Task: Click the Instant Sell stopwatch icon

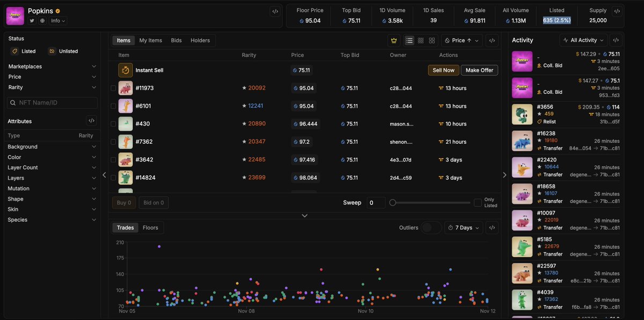Action: (125, 70)
